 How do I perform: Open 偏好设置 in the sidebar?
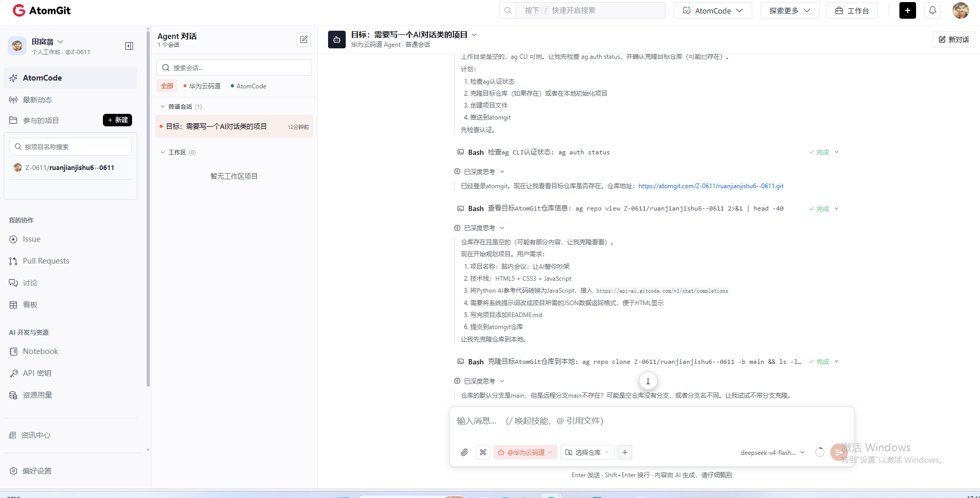click(x=71, y=471)
